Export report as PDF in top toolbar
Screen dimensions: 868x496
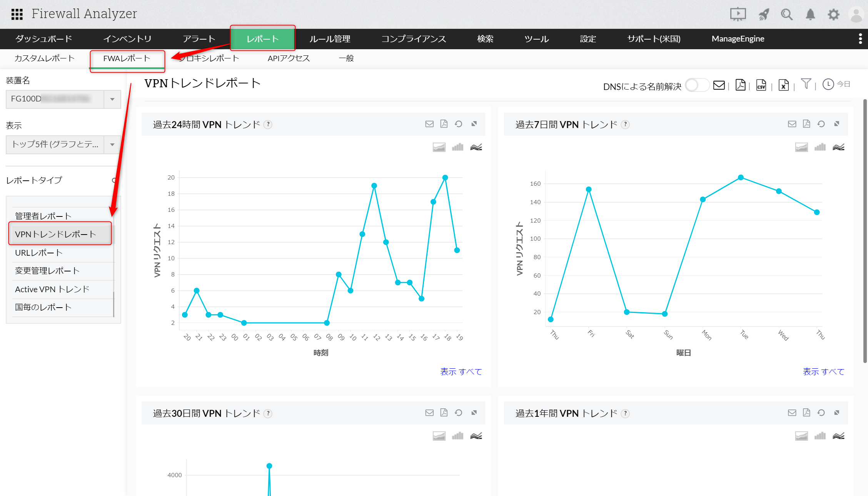(740, 85)
